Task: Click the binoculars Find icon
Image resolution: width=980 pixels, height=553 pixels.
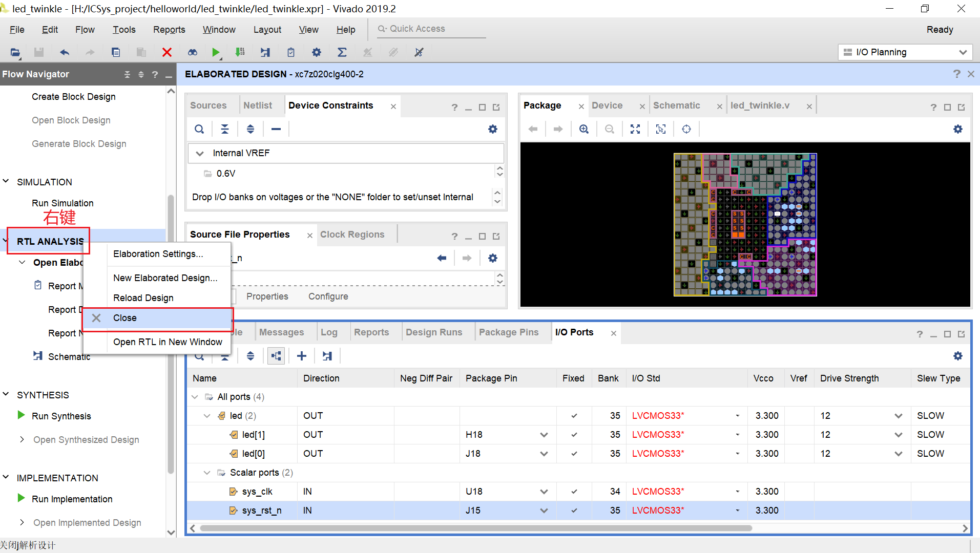Action: coord(192,52)
